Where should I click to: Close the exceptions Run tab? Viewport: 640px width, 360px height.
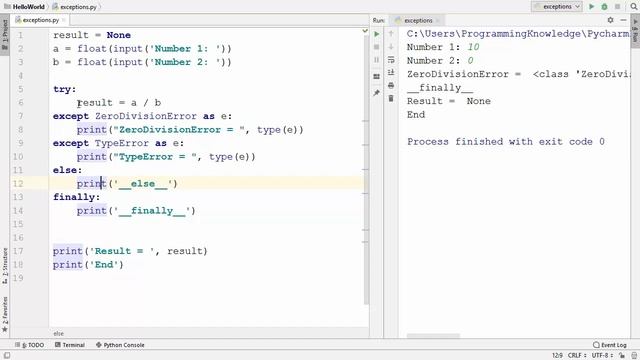438,20
